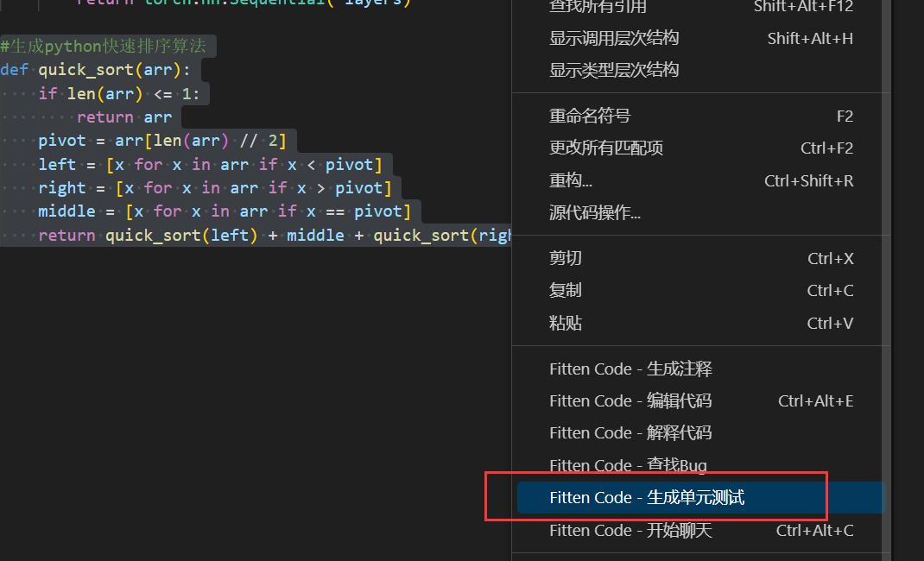Select Fitten Code - 生成单元测试
This screenshot has width=924, height=561.
pyautogui.click(x=647, y=498)
